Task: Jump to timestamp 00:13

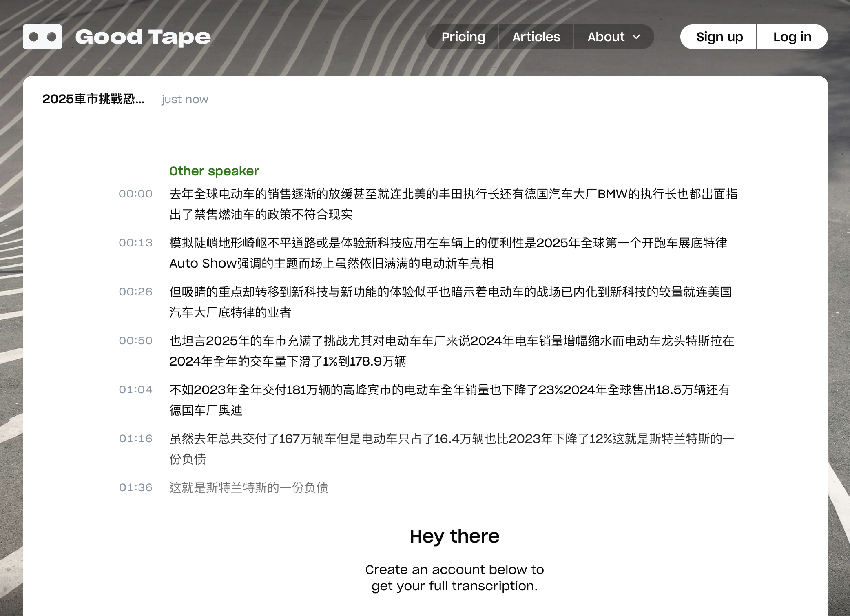Action: (x=136, y=243)
